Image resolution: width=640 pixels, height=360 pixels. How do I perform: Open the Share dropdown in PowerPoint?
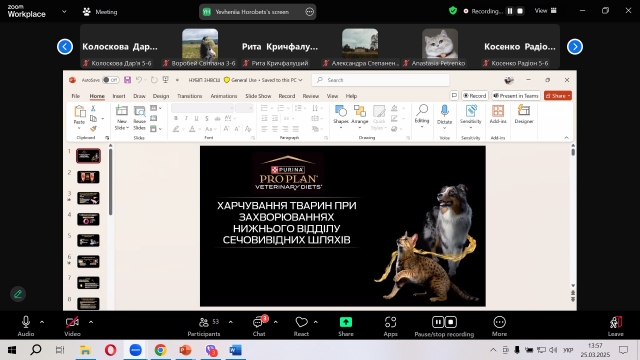[558, 96]
